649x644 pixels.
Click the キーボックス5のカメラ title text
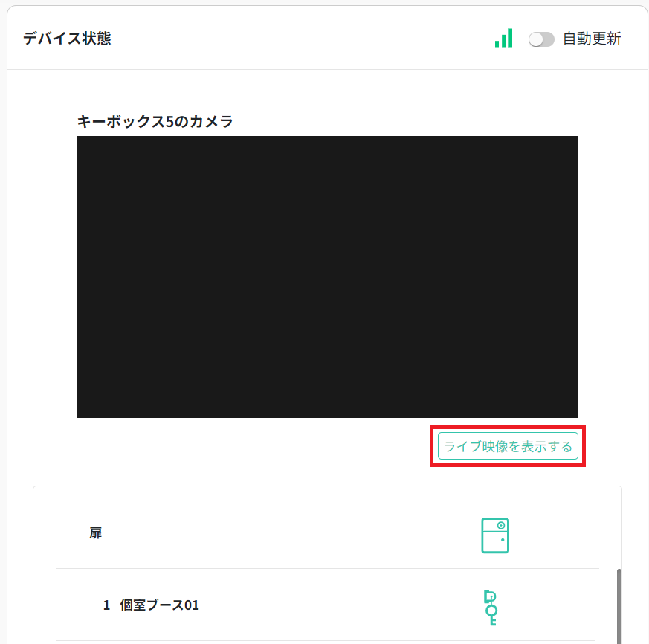pos(155,122)
